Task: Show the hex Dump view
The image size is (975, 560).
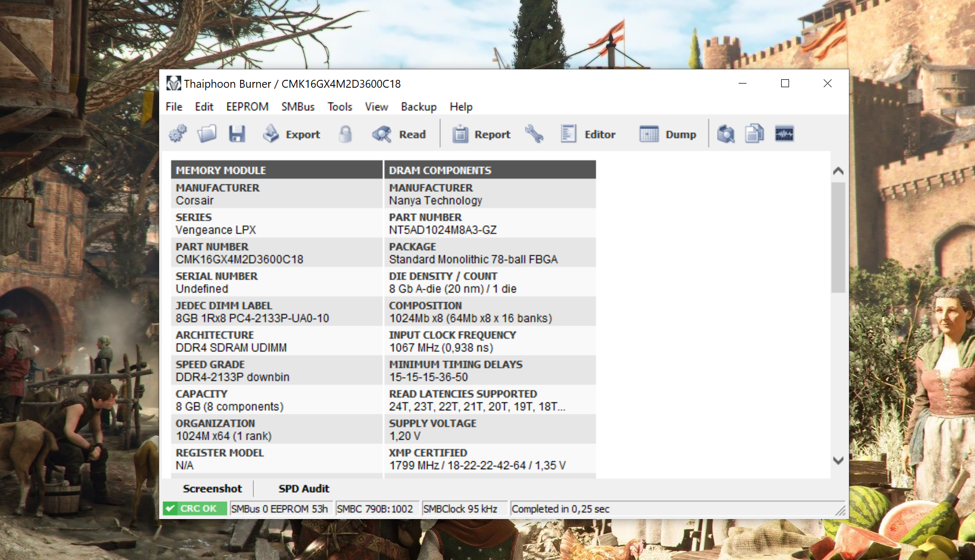Action: click(668, 134)
